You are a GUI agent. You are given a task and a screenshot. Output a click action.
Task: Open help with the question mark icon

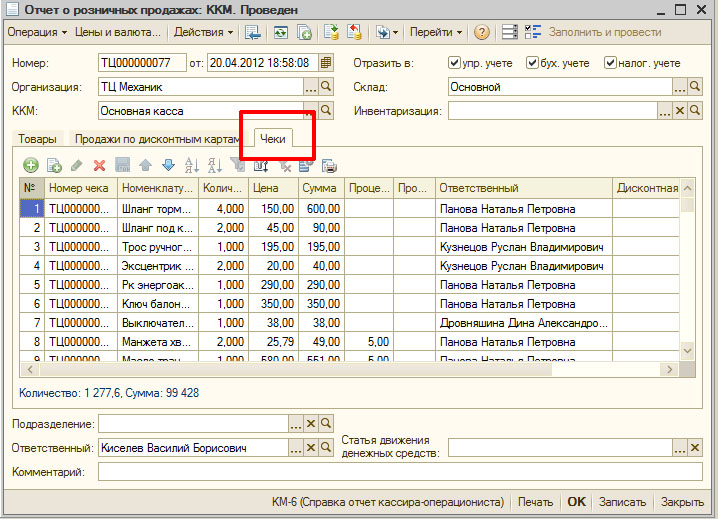(482, 32)
